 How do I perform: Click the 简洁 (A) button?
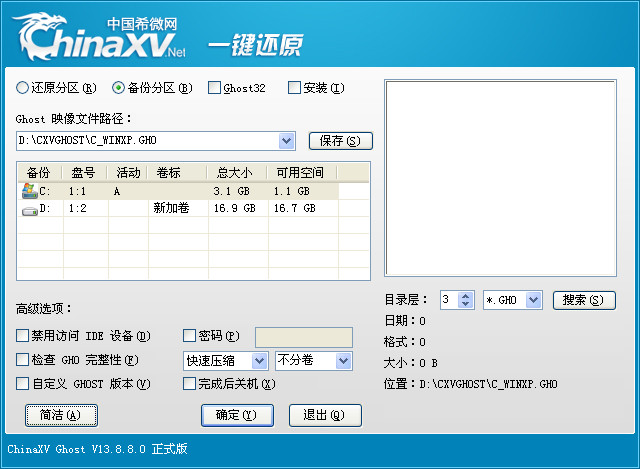click(x=61, y=416)
